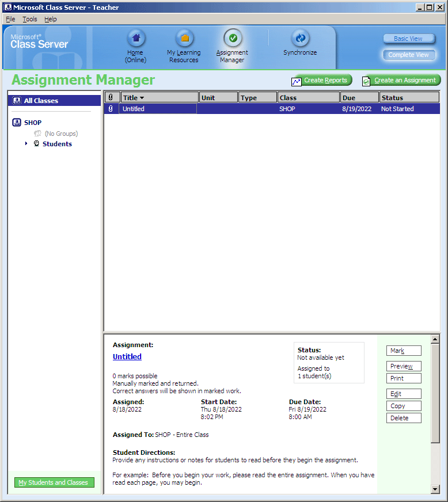This screenshot has width=448, height=502.
Task: Click the Status column header
Action: click(409, 97)
